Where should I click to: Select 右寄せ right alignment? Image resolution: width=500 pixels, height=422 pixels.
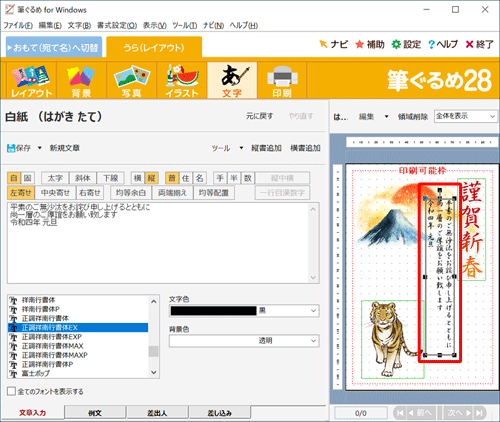(x=90, y=193)
